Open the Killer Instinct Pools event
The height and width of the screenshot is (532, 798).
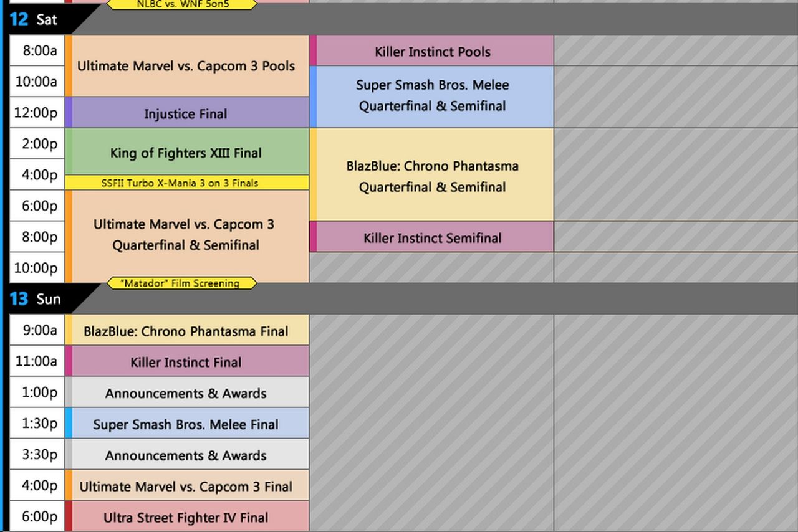tap(433, 52)
